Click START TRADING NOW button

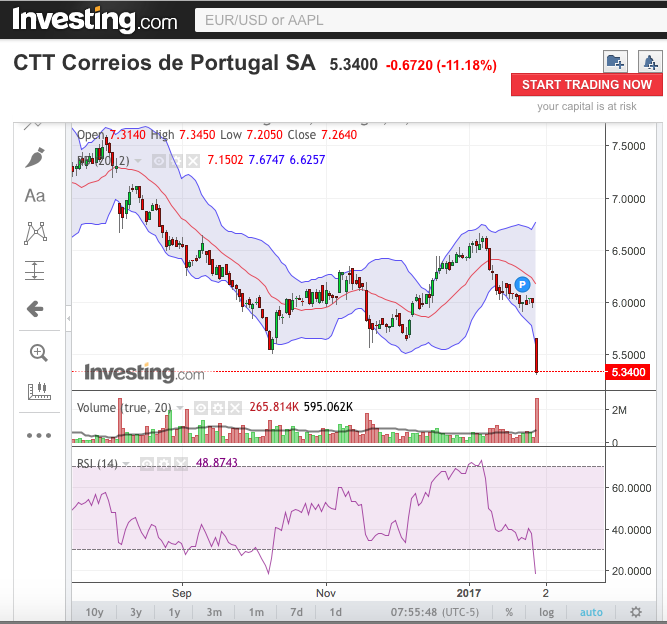click(587, 85)
